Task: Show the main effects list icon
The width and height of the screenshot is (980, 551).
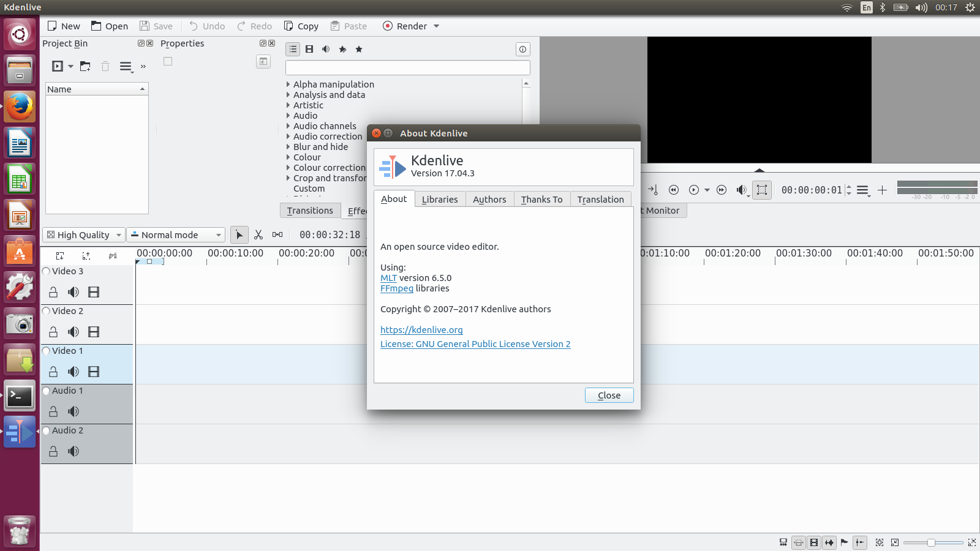Action: point(293,49)
